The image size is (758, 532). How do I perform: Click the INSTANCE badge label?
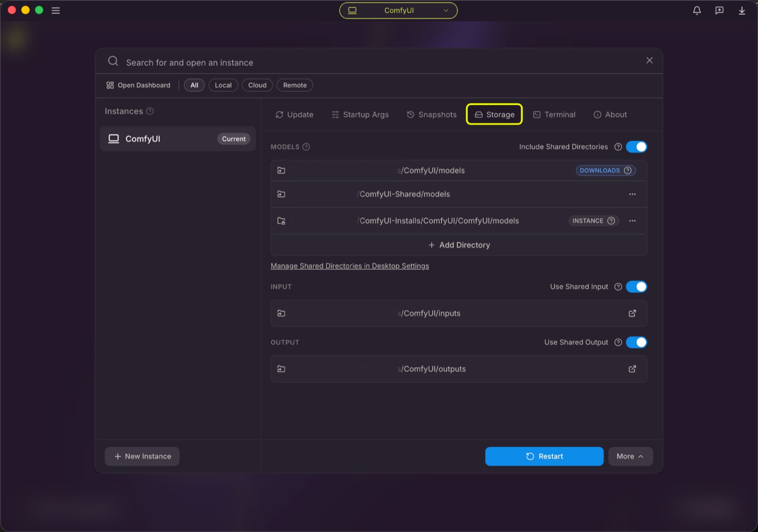587,221
